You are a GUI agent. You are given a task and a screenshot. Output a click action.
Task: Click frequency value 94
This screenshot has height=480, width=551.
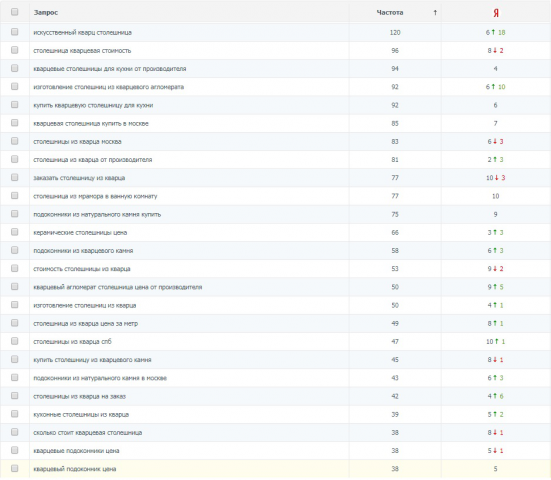tap(395, 69)
